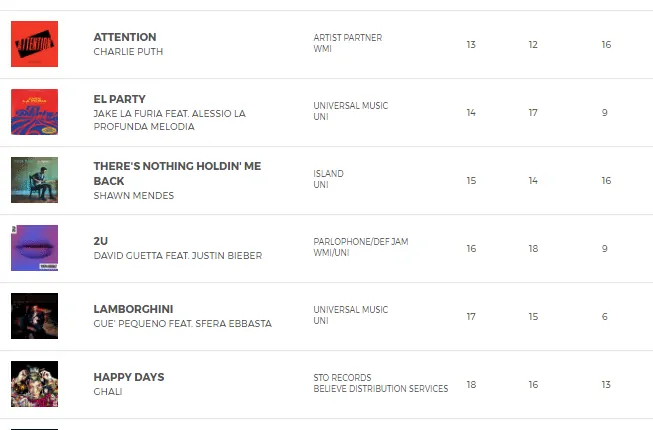The height and width of the screenshot is (430, 653).
Task: Open the artist Ghali
Action: [x=107, y=392]
